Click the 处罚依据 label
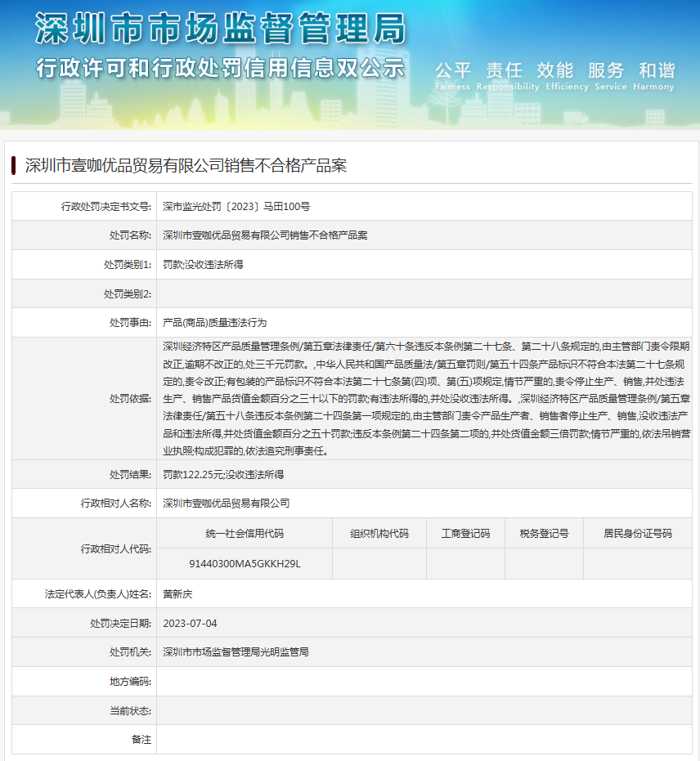Image resolution: width=700 pixels, height=761 pixels. click(131, 398)
